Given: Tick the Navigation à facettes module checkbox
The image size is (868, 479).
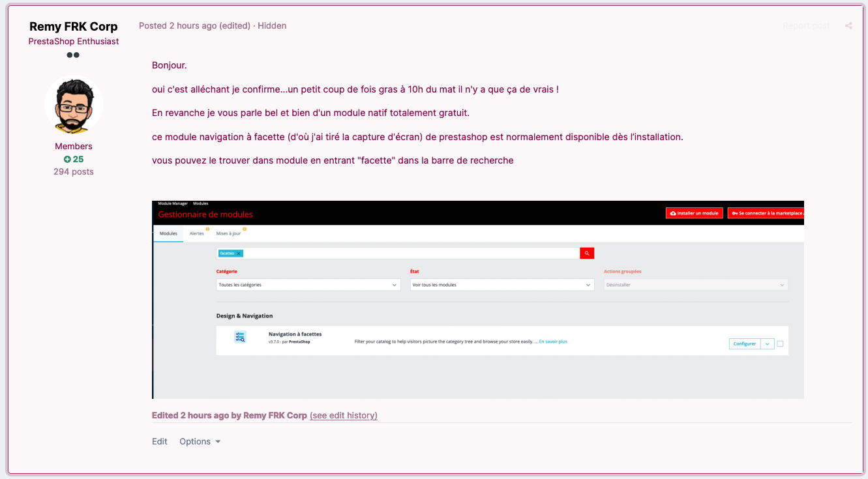Looking at the screenshot, I should (780, 343).
